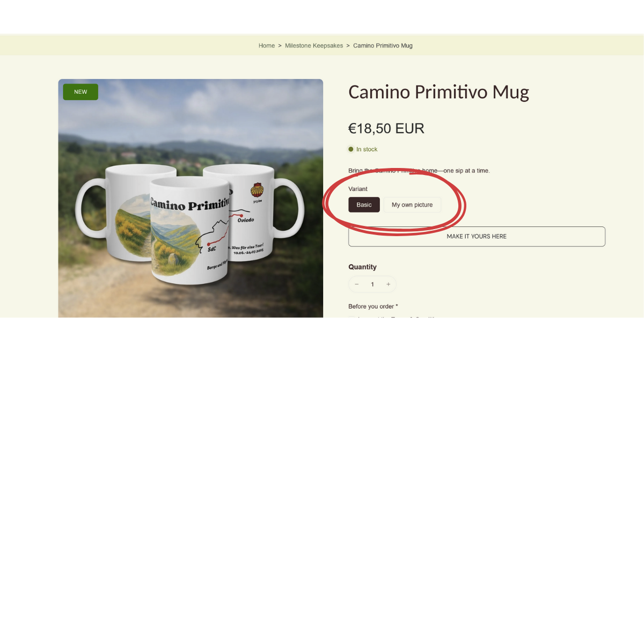Click the scallop shell icon on the mug
Viewport: 644px width, 644px height.
[258, 190]
